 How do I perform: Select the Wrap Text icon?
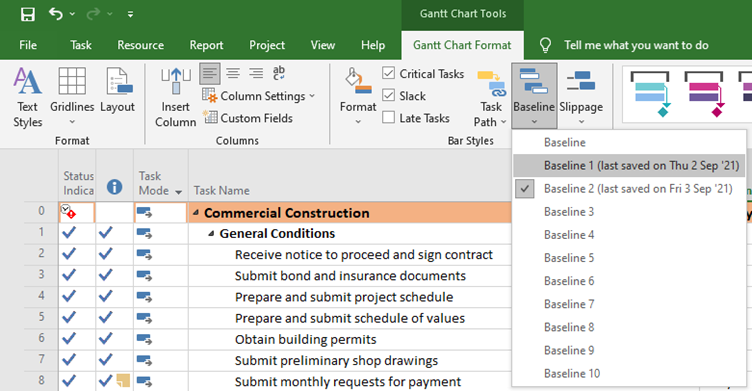[x=279, y=73]
